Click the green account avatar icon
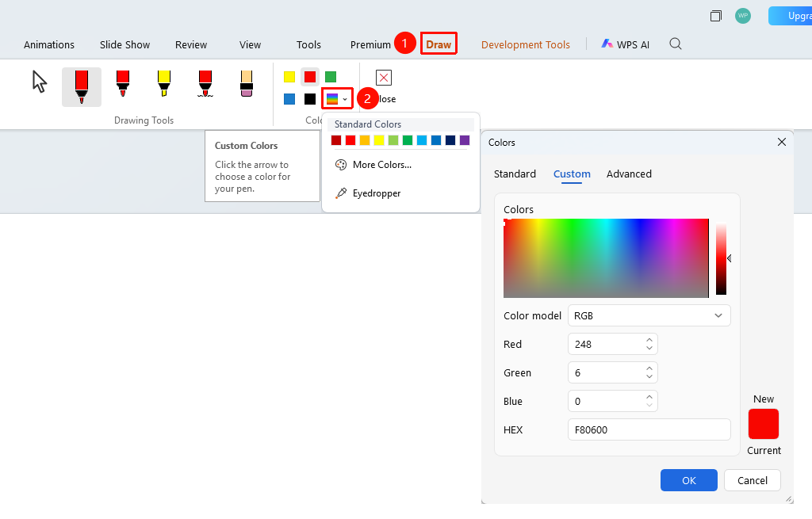The height and width of the screenshot is (519, 812). coord(742,16)
